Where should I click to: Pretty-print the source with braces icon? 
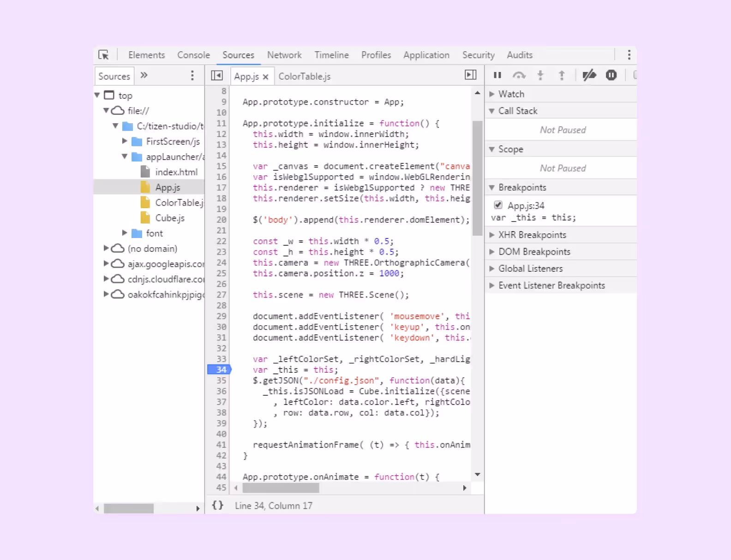click(x=217, y=506)
